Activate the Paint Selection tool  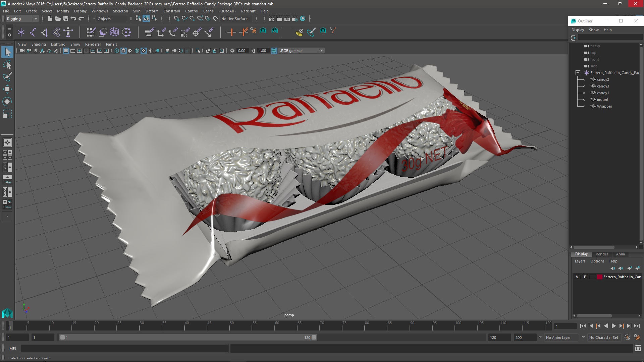[7, 77]
